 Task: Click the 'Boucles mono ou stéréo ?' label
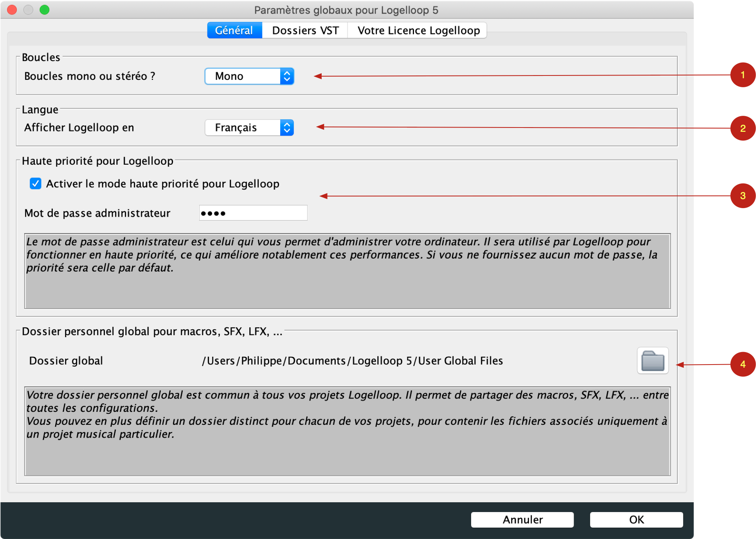pyautogui.click(x=90, y=76)
